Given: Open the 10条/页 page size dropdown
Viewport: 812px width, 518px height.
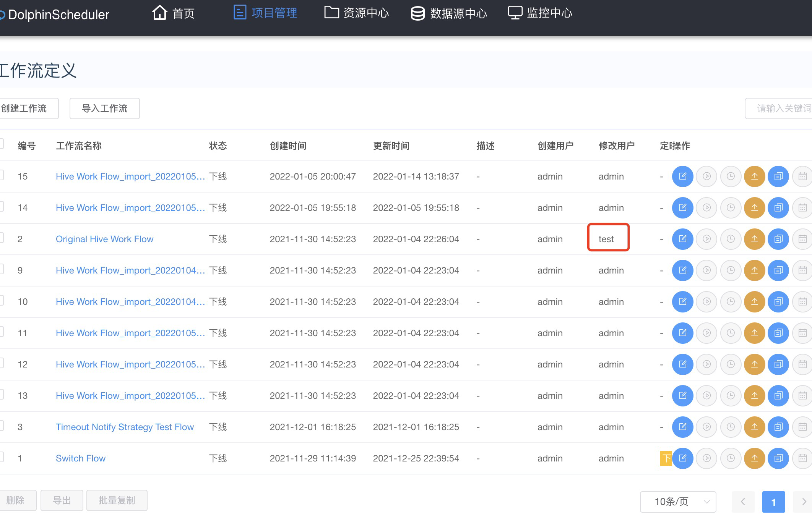Looking at the screenshot, I should [x=678, y=502].
